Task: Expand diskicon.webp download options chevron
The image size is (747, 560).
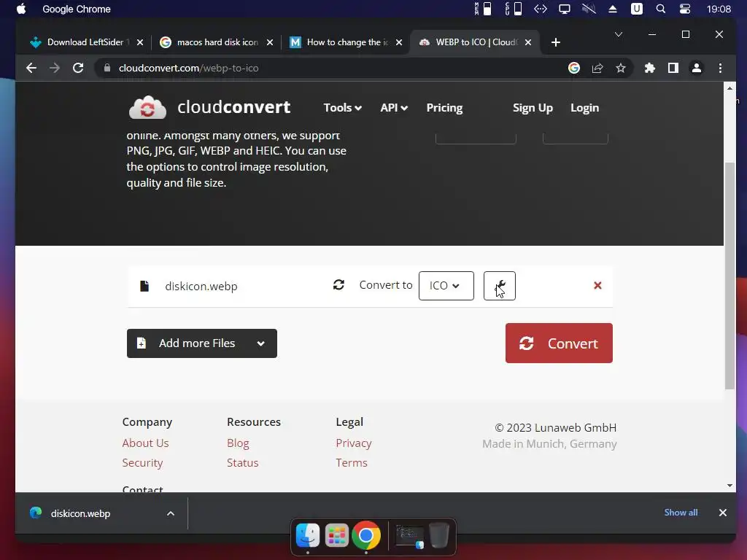Action: point(171,513)
